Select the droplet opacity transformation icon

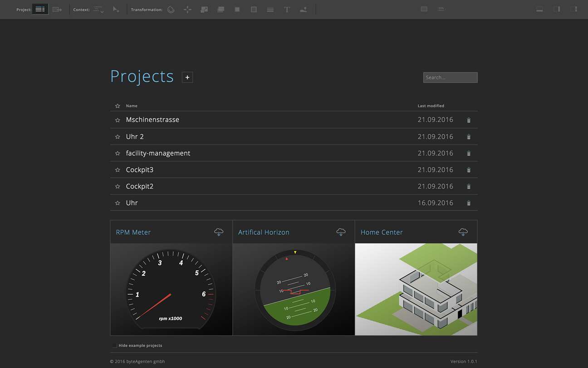(x=171, y=9)
